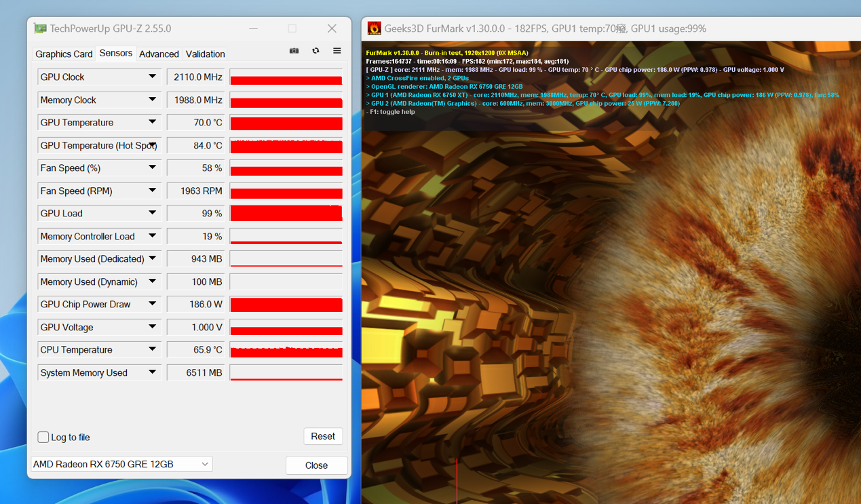Screen dimensions: 861x504
Task: Click the OpenGL renderer line in FurMark
Action: pyautogui.click(x=444, y=87)
